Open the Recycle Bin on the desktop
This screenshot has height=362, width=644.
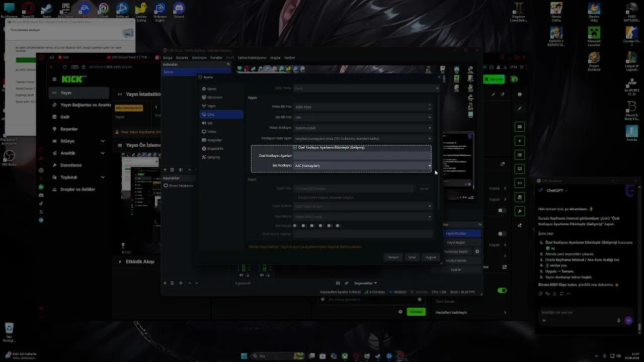click(x=9, y=332)
